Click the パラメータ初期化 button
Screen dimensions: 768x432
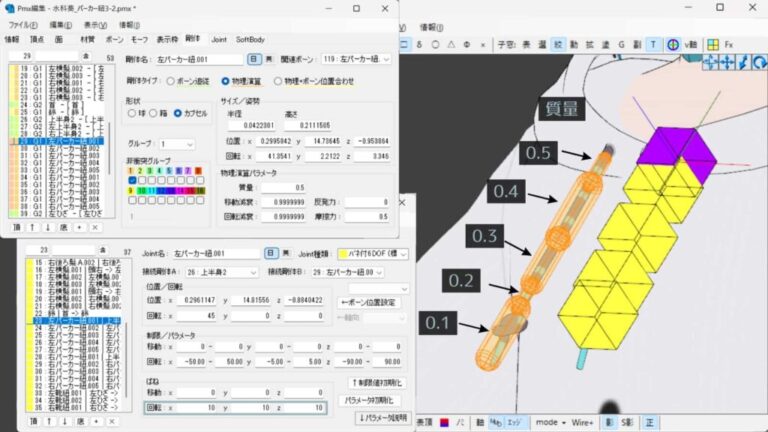click(372, 398)
